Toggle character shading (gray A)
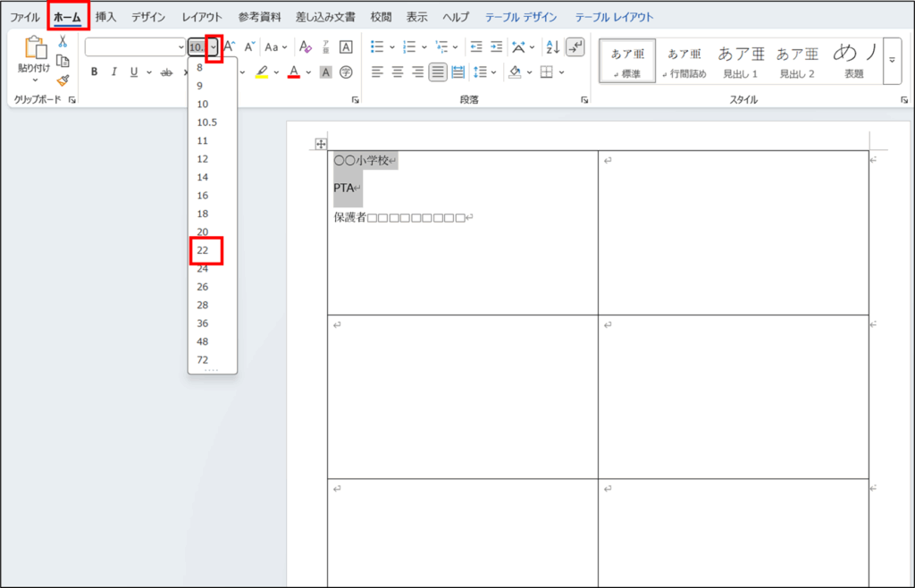The image size is (915, 588). tap(325, 72)
